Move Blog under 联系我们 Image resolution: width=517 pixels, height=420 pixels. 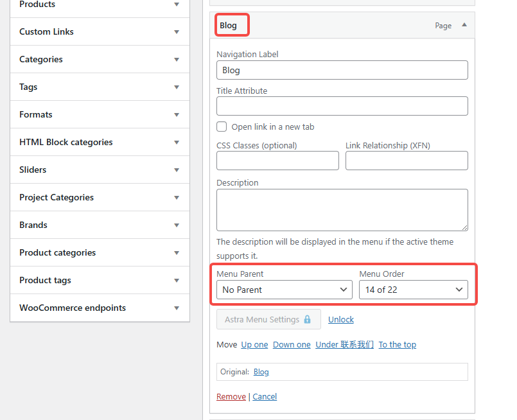(344, 344)
